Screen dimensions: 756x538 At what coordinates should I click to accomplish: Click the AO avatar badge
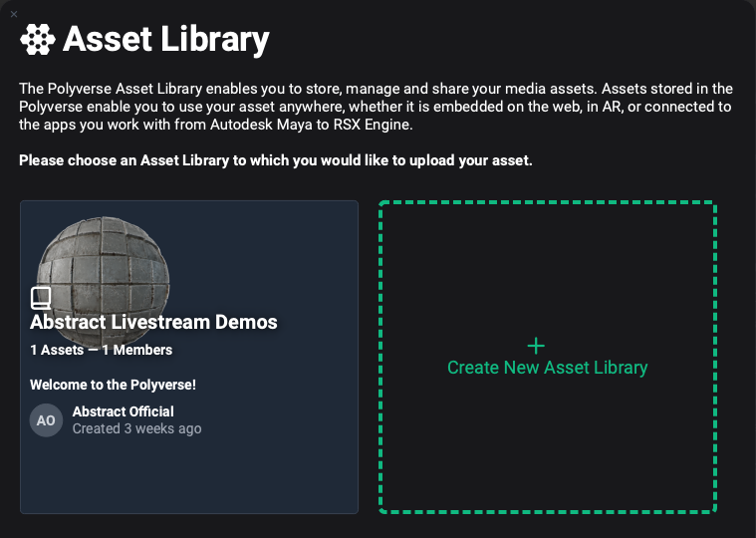[46, 420]
